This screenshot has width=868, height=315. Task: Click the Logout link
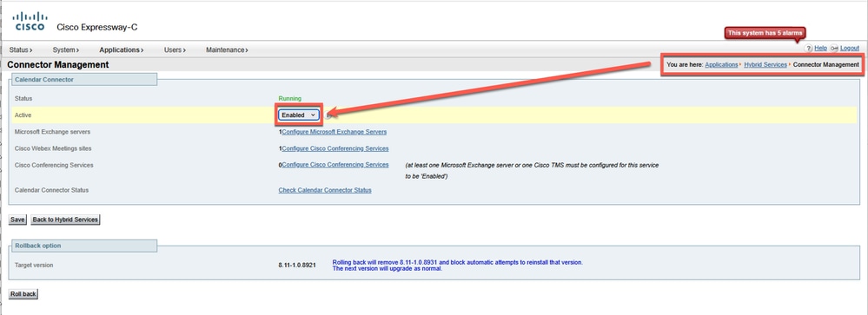(850, 49)
